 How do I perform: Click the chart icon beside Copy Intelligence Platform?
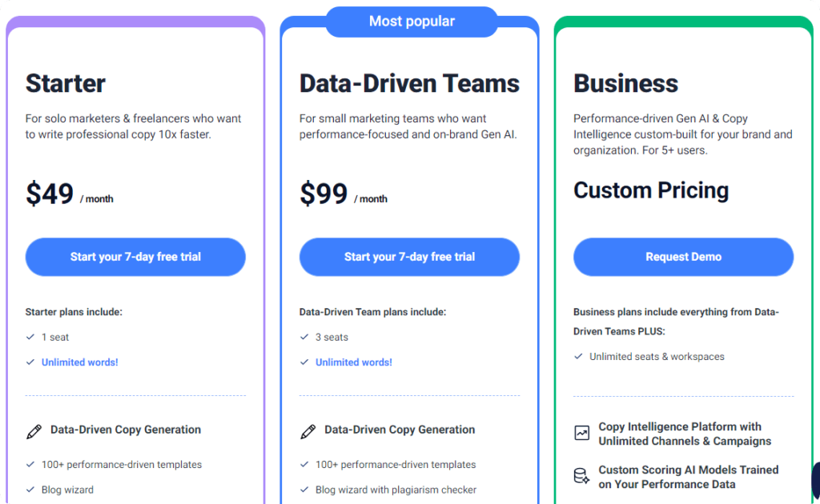pos(582,433)
